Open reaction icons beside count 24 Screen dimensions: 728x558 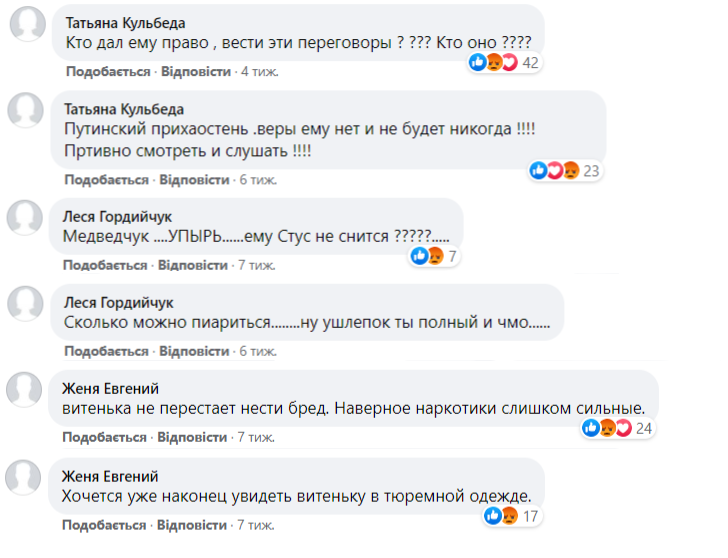(607, 428)
